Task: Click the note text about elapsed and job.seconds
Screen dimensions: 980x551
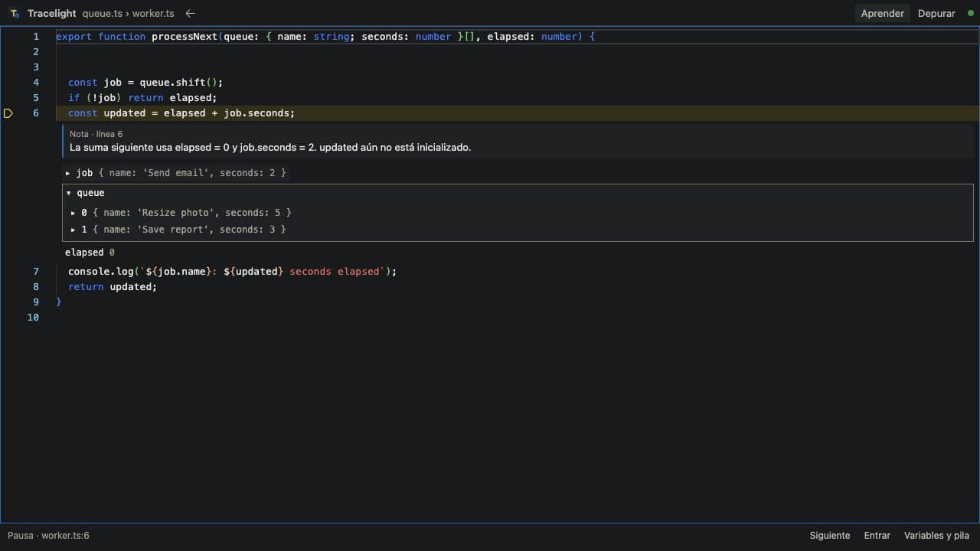Action: pos(270,148)
